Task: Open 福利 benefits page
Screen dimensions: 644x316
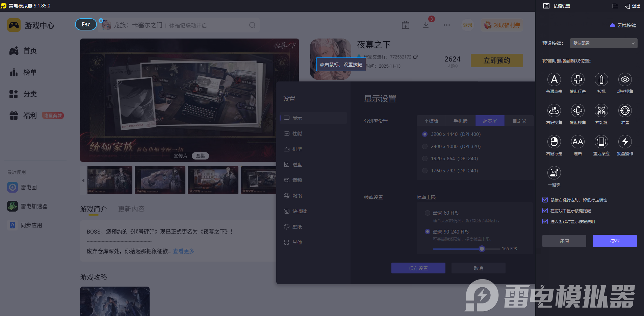Action: pyautogui.click(x=23, y=116)
